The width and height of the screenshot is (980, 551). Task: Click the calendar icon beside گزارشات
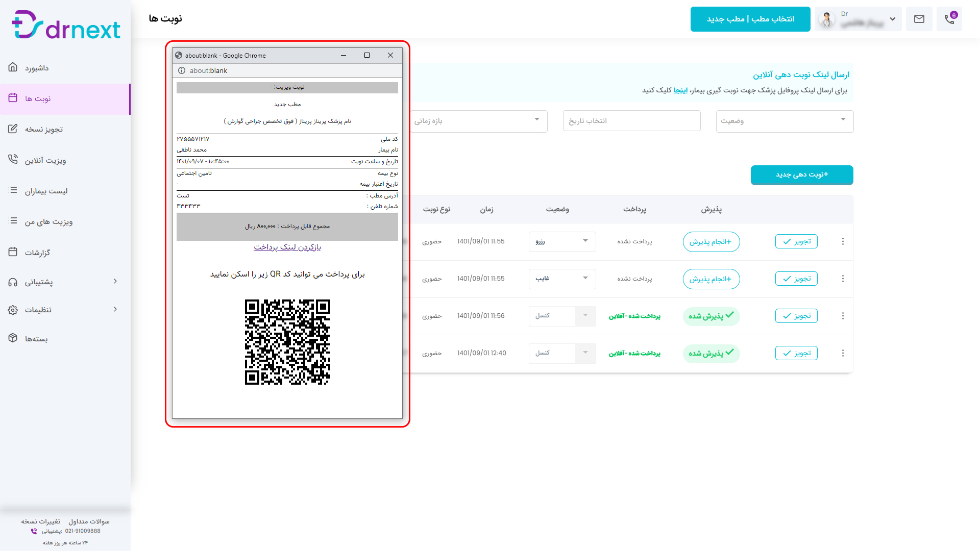13,252
